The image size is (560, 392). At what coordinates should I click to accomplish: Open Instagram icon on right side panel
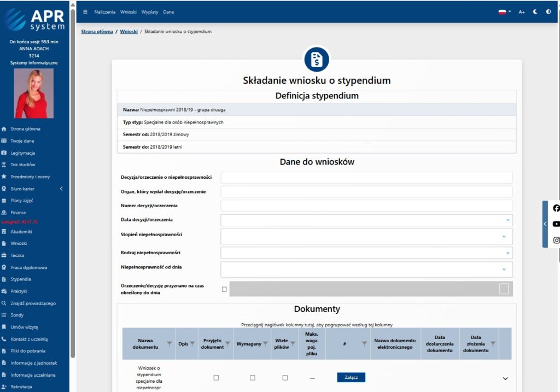click(x=556, y=240)
